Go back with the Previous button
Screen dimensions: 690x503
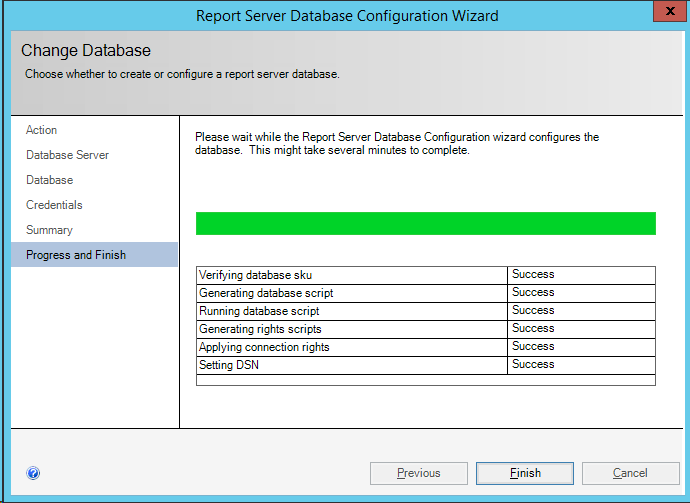[x=418, y=473]
